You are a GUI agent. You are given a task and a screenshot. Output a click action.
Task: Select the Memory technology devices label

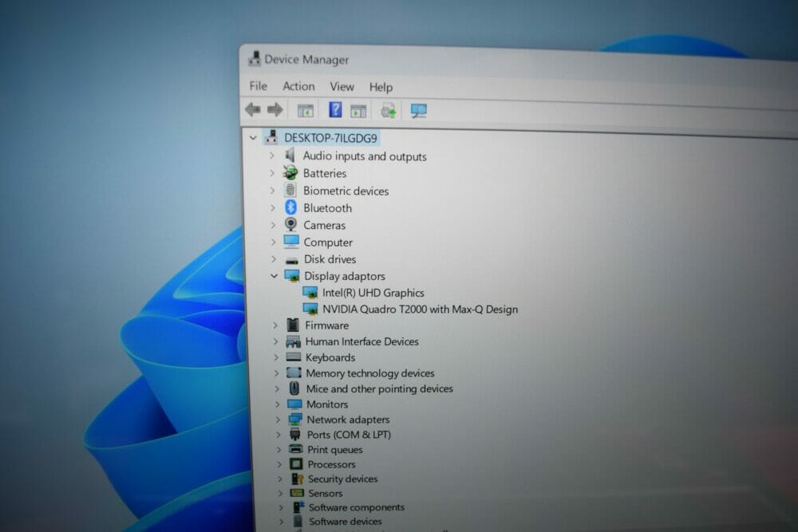click(x=370, y=373)
